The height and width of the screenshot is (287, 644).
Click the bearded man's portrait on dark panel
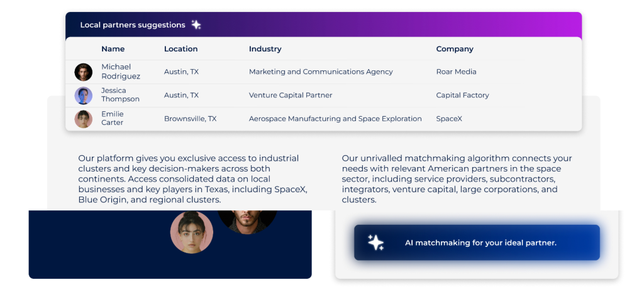pyautogui.click(x=247, y=221)
